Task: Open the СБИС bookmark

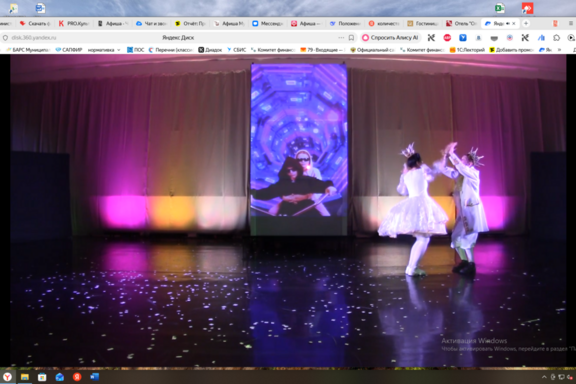Action: [237, 50]
